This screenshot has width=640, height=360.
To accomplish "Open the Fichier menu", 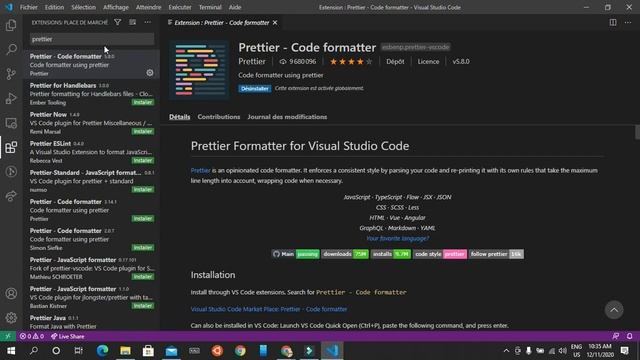I will pyautogui.click(x=29, y=7).
